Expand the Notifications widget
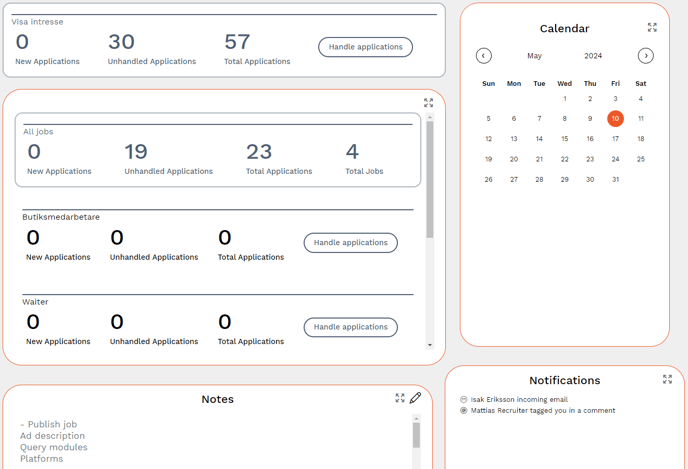 pyautogui.click(x=667, y=380)
